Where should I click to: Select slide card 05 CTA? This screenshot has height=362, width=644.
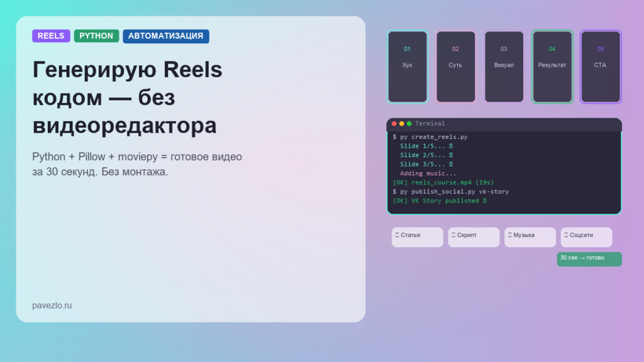click(x=601, y=67)
